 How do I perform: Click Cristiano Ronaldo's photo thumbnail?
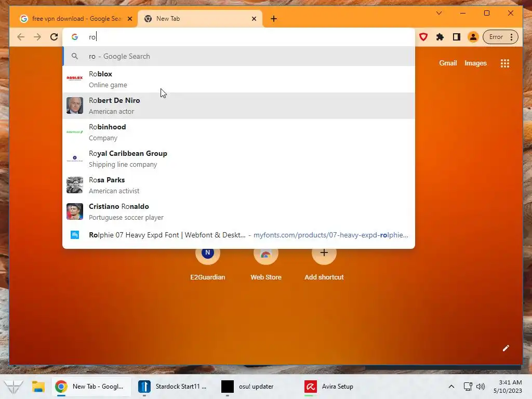tap(75, 211)
